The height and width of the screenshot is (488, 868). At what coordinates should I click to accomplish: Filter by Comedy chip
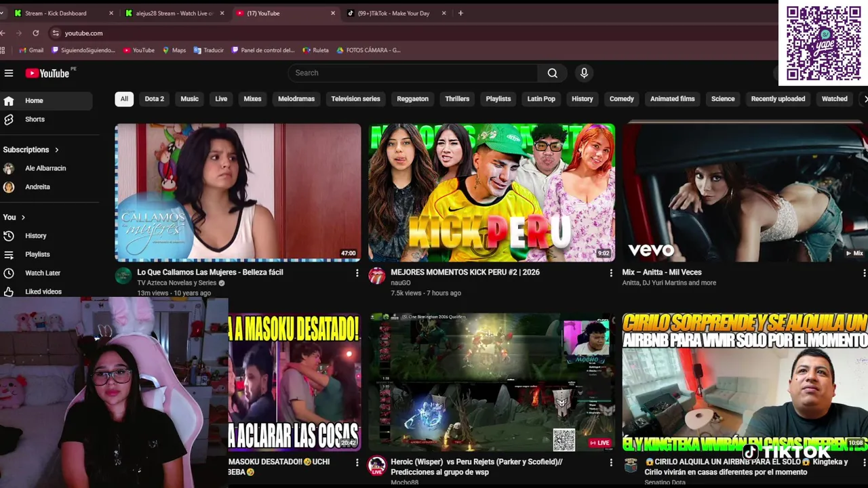tap(621, 99)
